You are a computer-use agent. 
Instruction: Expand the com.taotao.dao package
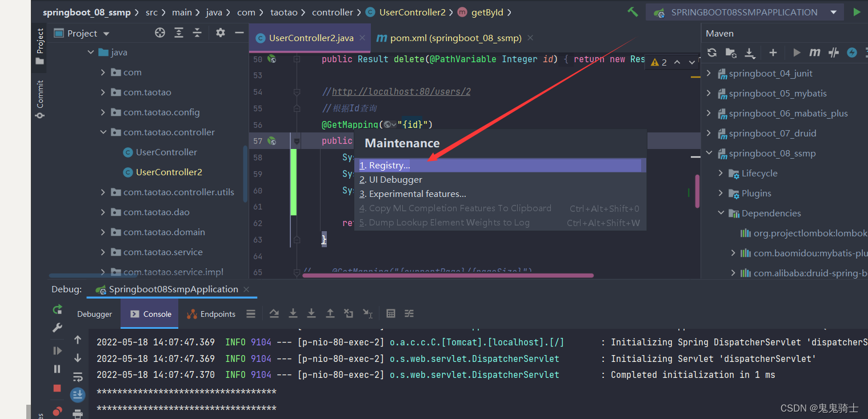[103, 212]
